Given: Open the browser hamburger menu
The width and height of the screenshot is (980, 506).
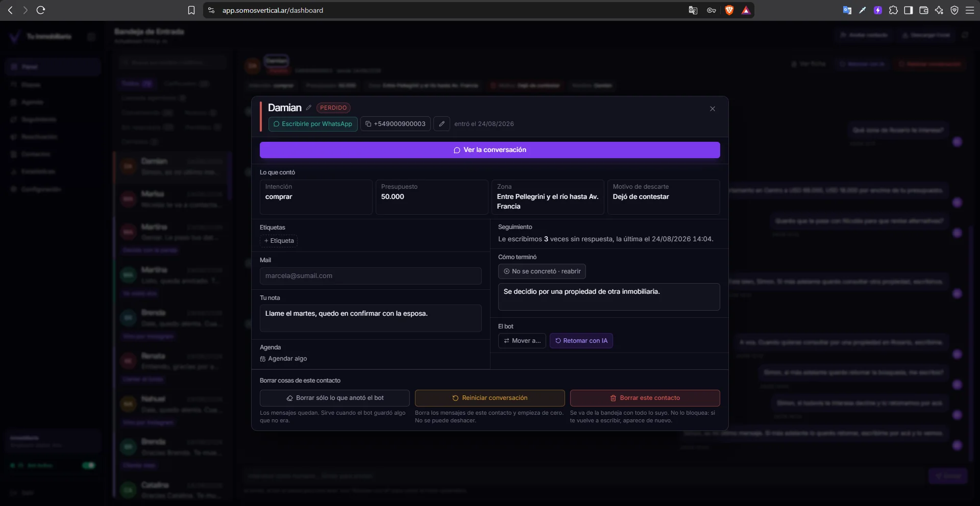Looking at the screenshot, I should pyautogui.click(x=970, y=10).
